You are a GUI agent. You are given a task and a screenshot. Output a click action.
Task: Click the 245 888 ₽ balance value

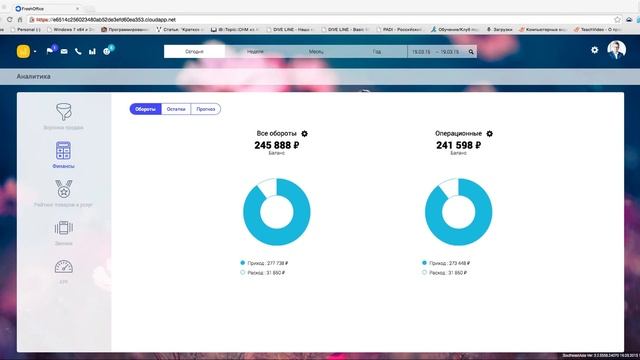277,145
